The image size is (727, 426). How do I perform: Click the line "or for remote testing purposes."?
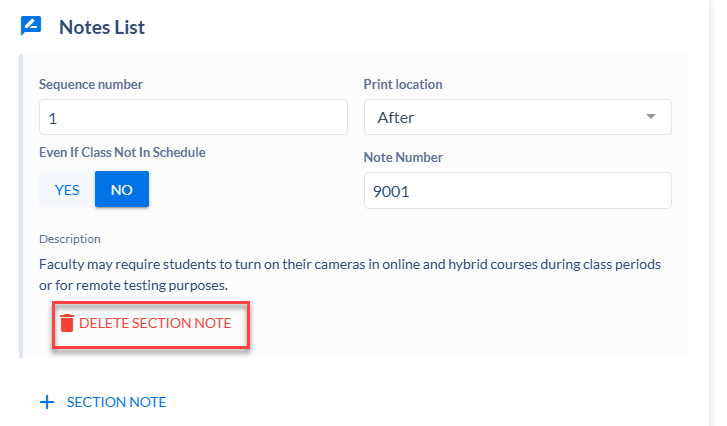134,285
